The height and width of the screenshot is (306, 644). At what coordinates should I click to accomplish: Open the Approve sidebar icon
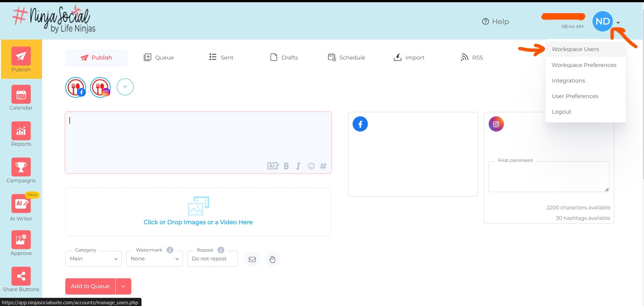tap(21, 240)
